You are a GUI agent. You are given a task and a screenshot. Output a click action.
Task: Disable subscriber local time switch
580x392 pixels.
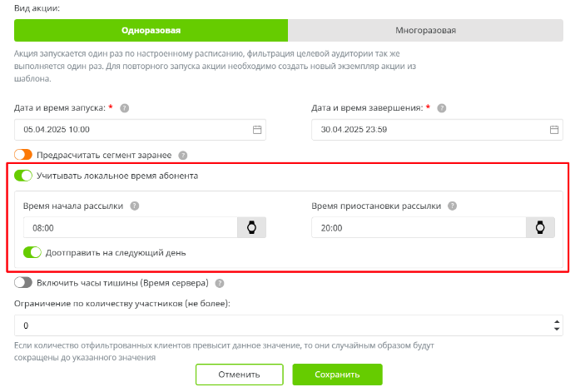click(x=23, y=176)
